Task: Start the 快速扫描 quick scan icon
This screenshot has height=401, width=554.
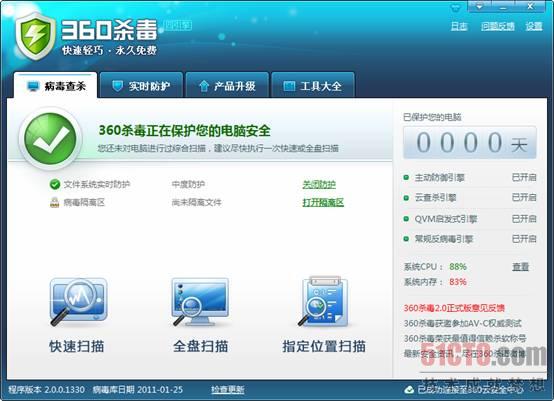Action: click(78, 302)
